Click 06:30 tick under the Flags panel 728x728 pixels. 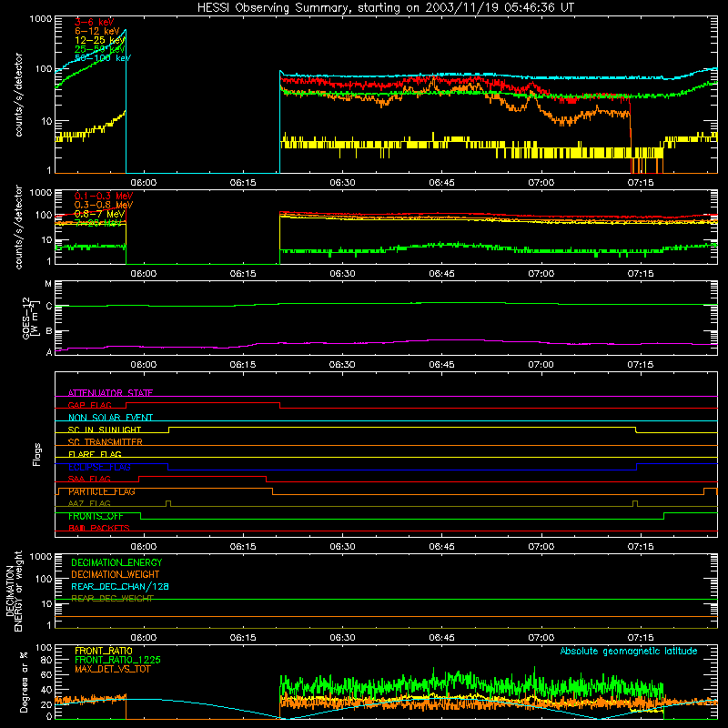342,547
